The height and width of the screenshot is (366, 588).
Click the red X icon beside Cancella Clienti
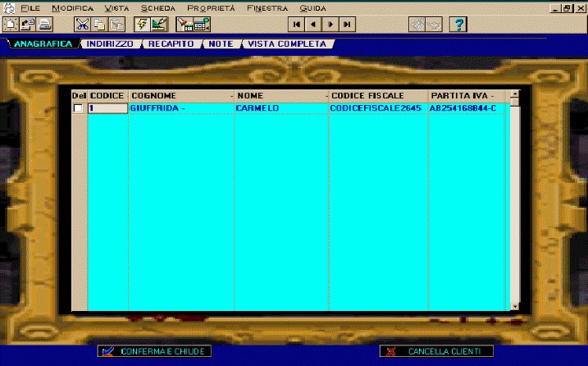390,351
